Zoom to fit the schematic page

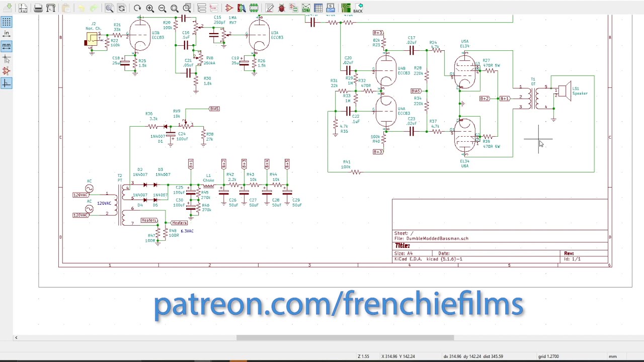point(175,8)
